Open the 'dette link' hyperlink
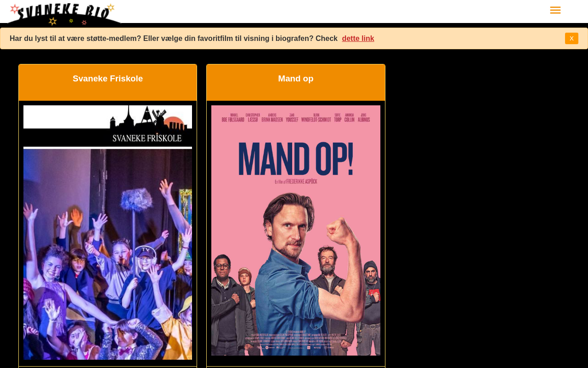This screenshot has height=368, width=588. (358, 39)
